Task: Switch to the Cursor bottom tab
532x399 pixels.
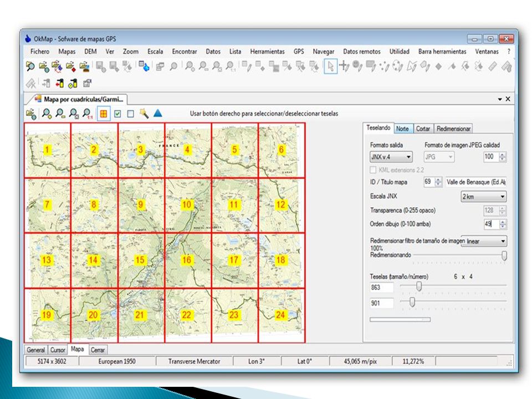Action: tap(58, 350)
